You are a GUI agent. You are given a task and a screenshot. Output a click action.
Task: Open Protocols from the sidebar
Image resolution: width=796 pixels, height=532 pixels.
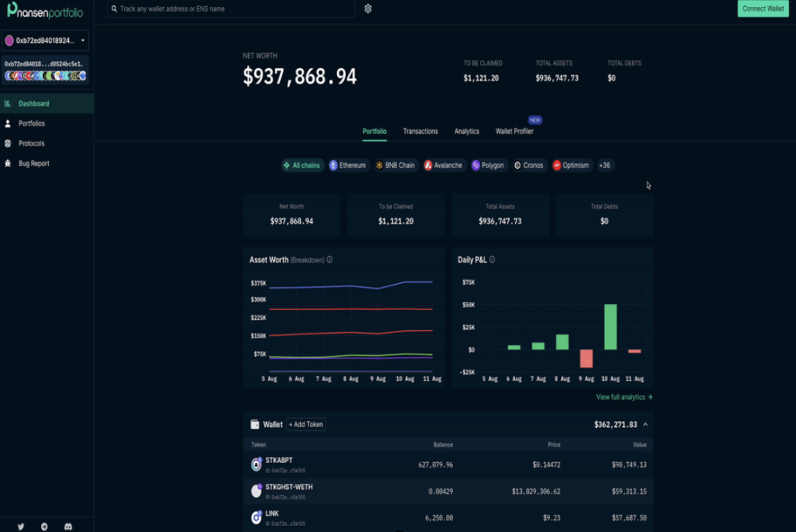click(8, 143)
